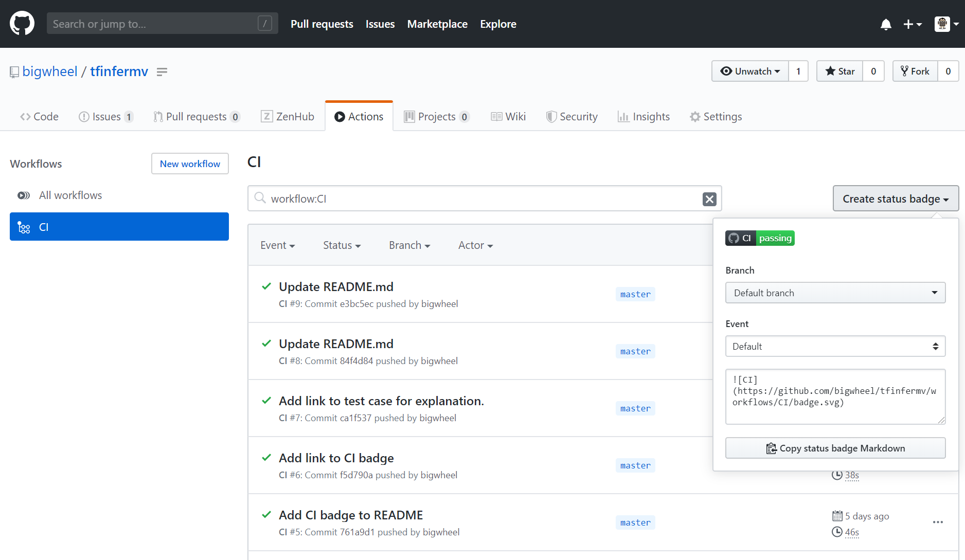The height and width of the screenshot is (560, 965).
Task: Click the master branch label on CI #9
Action: pos(635,294)
